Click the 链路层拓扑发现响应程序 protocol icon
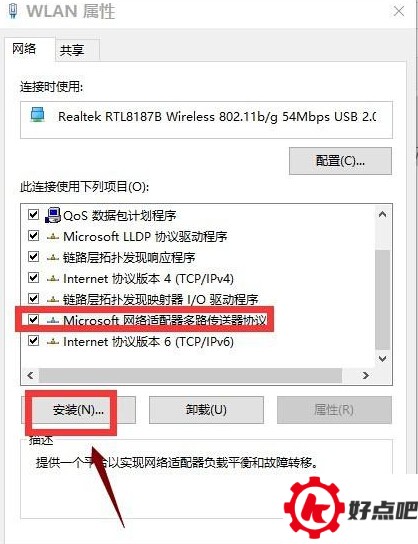Image resolution: width=418 pixels, height=544 pixels. pos(53,258)
